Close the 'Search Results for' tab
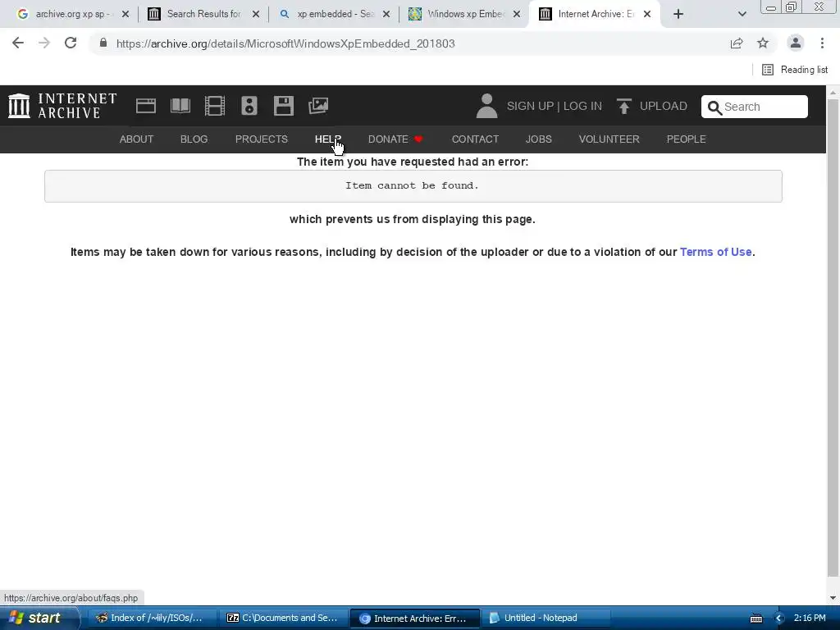This screenshot has height=630, width=840. (x=256, y=14)
